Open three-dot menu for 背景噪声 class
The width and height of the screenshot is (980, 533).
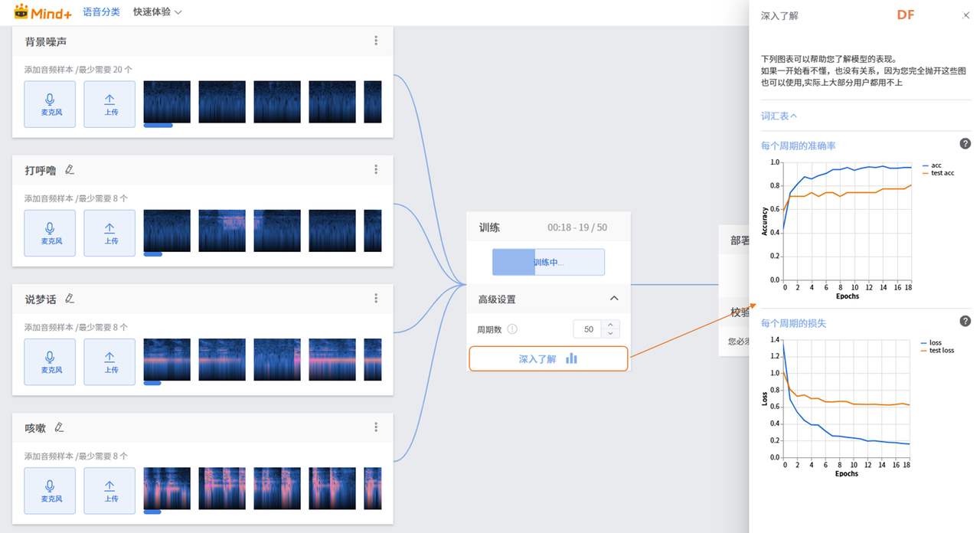tap(376, 41)
